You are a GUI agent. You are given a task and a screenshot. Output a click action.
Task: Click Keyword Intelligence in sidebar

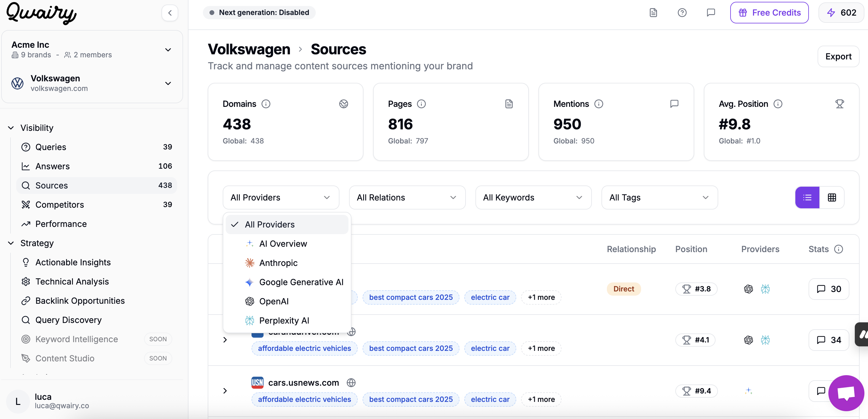click(x=96, y=339)
